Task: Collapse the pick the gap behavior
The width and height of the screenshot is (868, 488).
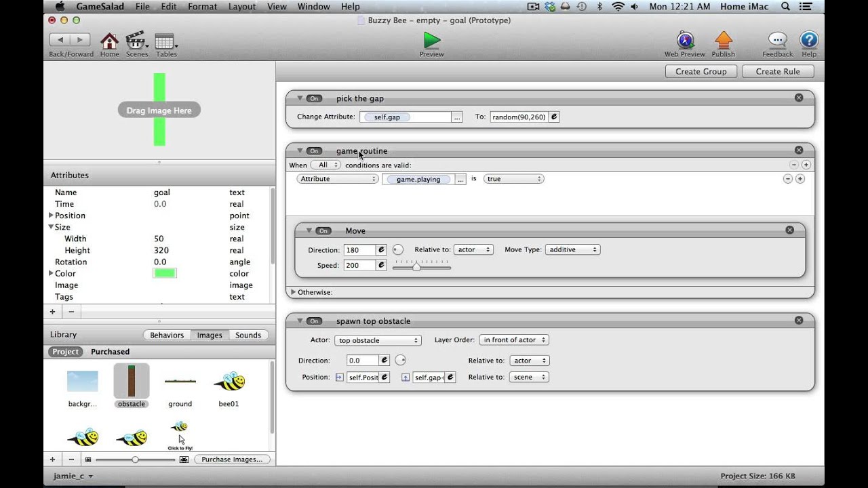Action: coord(299,98)
